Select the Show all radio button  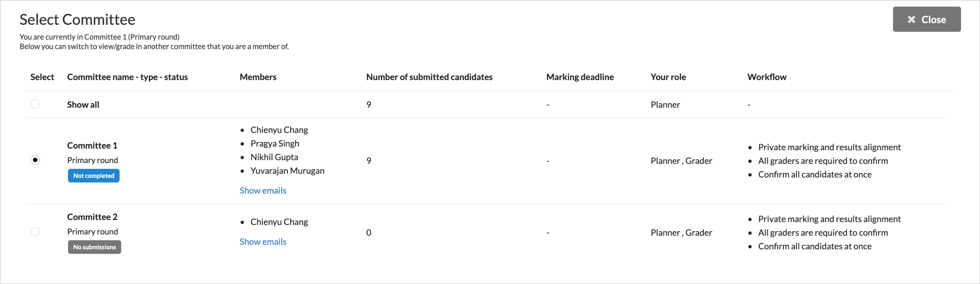pyautogui.click(x=35, y=104)
